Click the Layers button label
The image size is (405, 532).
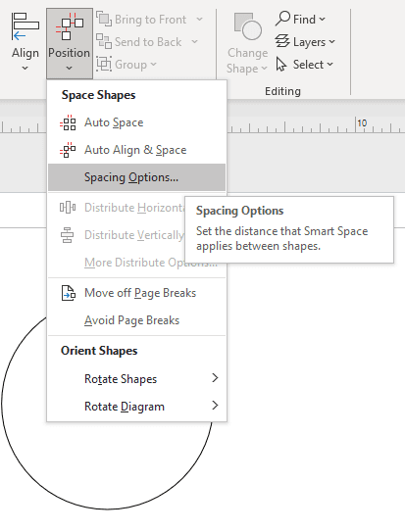pyautogui.click(x=309, y=42)
